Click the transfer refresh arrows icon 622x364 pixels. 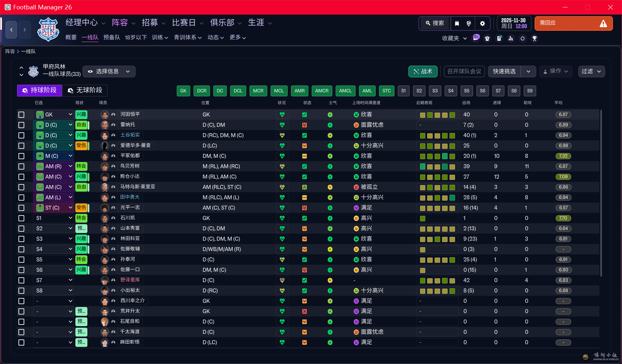522,39
